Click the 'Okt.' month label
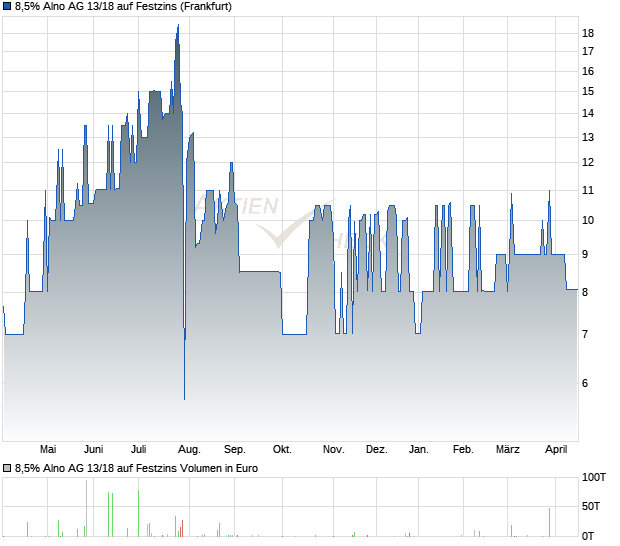This screenshot has width=620, height=546. tap(282, 449)
